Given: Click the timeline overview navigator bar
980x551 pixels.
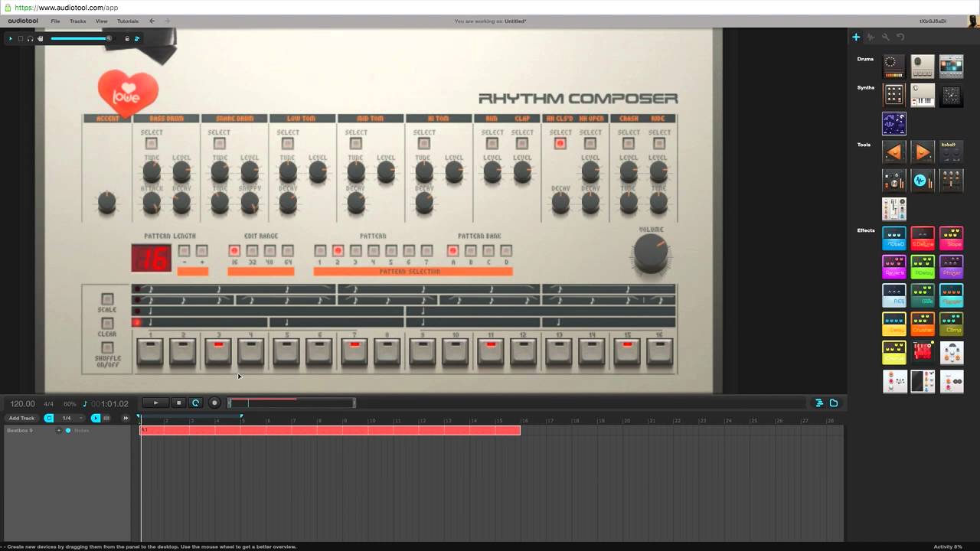Looking at the screenshot, I should [292, 403].
